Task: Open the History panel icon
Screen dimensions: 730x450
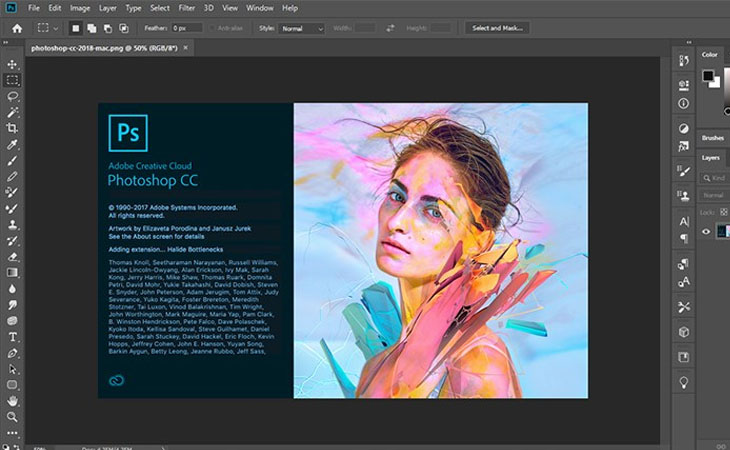Action: (x=683, y=60)
